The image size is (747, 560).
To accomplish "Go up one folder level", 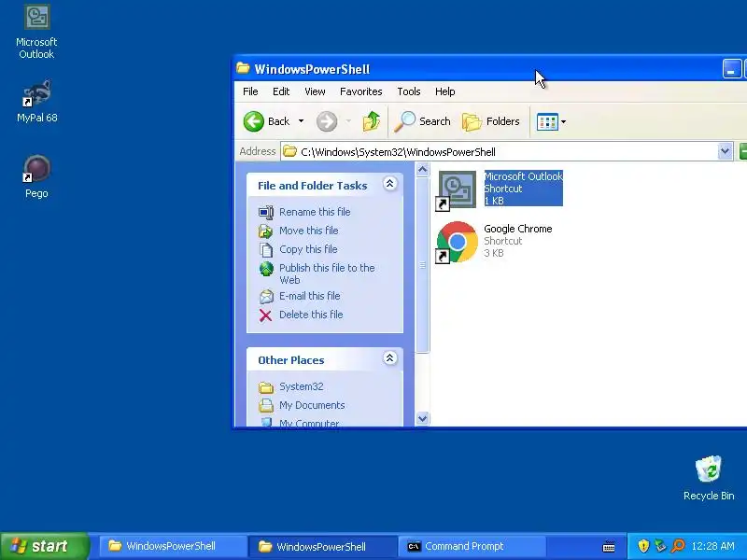I will tap(371, 121).
